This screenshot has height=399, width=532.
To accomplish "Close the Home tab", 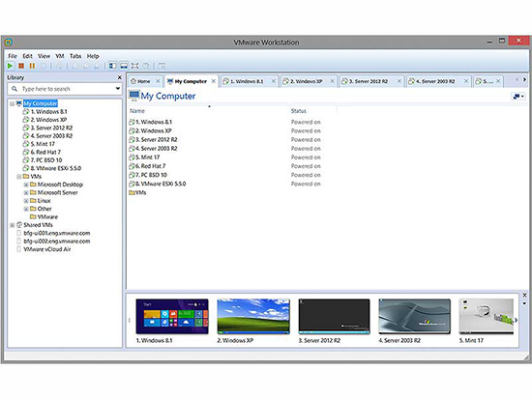I will pyautogui.click(x=158, y=81).
